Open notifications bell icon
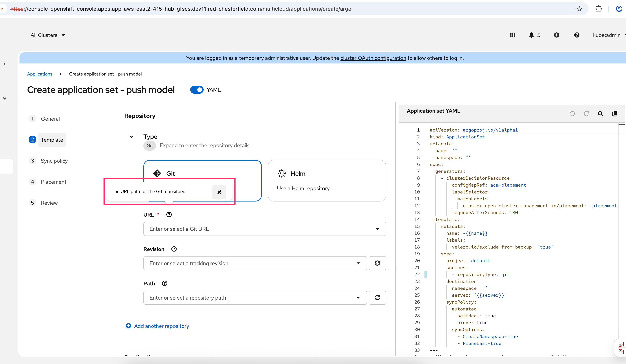Screen dimensions: 626x364 531,35
